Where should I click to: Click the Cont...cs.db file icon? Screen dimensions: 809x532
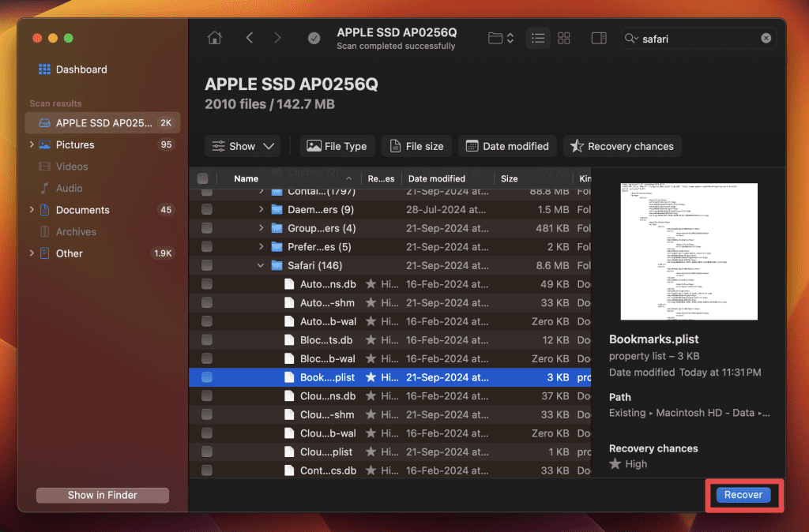coord(289,470)
